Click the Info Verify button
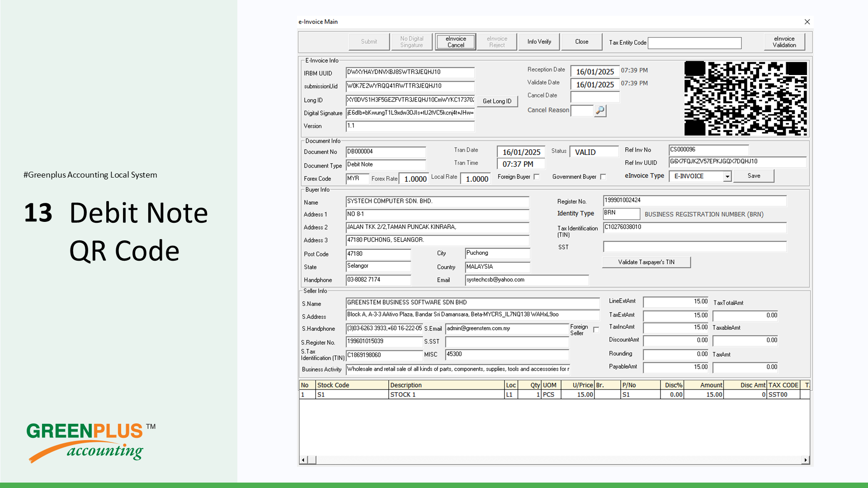The image size is (868, 488). [x=539, y=42]
